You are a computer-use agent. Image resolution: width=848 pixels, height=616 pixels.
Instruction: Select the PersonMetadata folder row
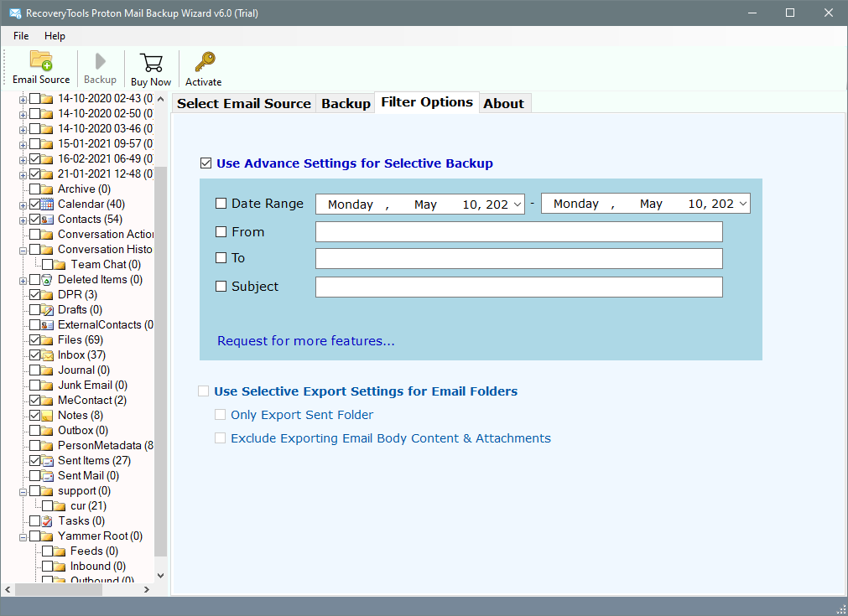coord(106,446)
